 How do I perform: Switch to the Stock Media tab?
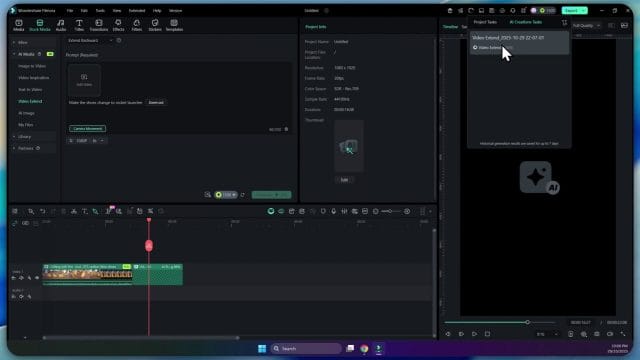40,25
